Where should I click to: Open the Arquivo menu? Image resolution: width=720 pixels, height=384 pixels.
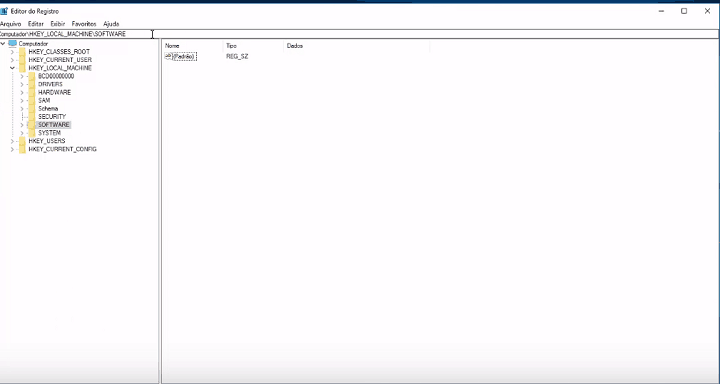pyautogui.click(x=11, y=23)
